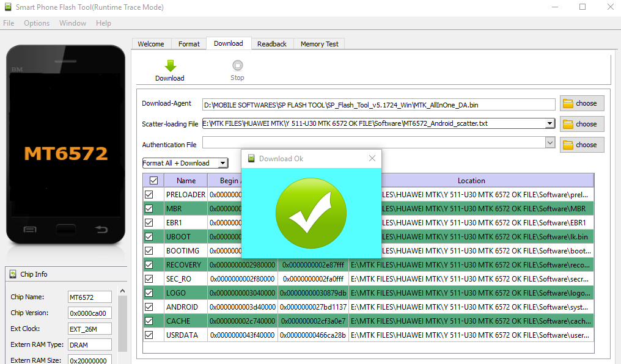Viewport: 621px width, 364px height.
Task: Click the Extern RAM Type field DRAM
Action: (x=89, y=344)
